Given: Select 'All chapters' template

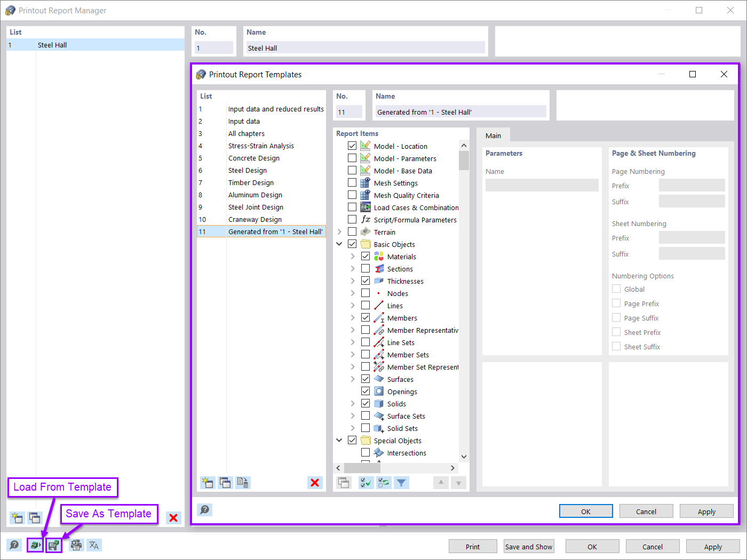Looking at the screenshot, I should (261, 133).
